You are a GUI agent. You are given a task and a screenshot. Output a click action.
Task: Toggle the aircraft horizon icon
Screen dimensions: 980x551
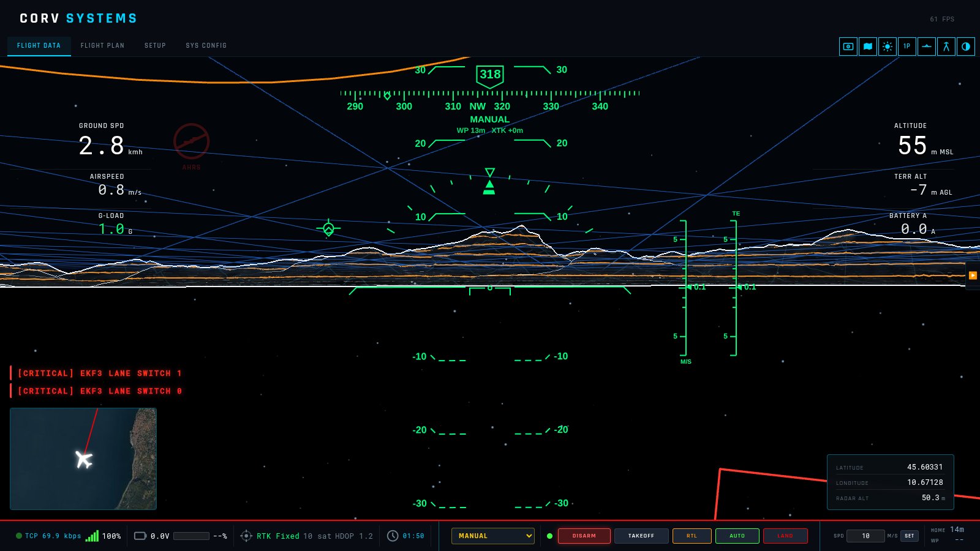(927, 47)
